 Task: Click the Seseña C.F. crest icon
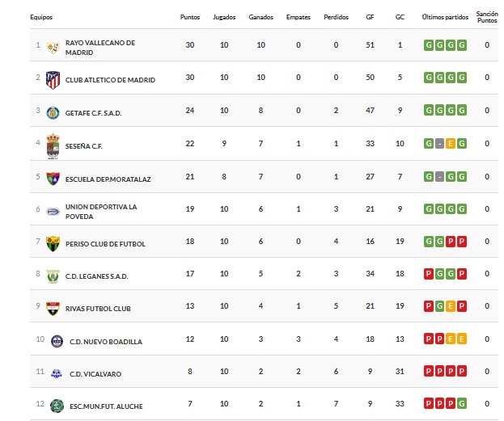coord(53,145)
